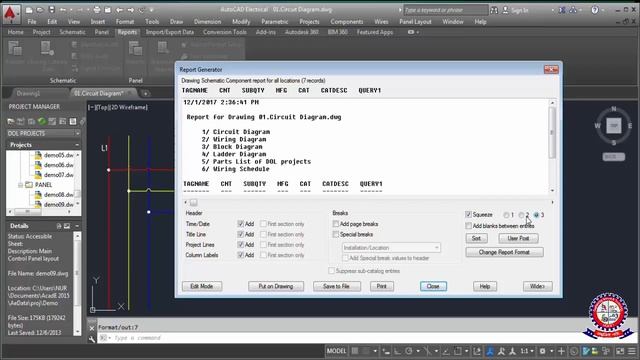Click the ortho mode status bar icon
640x360 pixels.
pyautogui.click(x=397, y=351)
